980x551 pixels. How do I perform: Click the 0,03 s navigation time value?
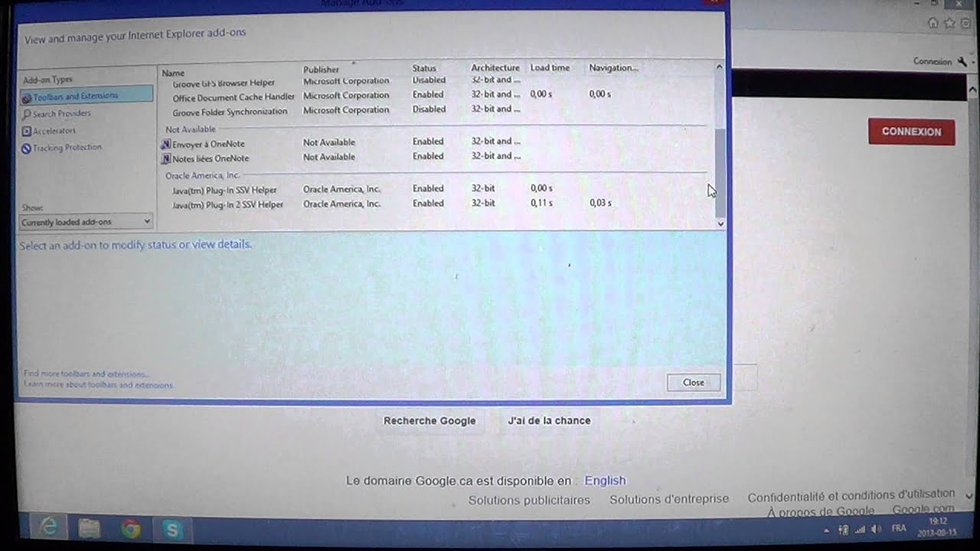point(600,204)
